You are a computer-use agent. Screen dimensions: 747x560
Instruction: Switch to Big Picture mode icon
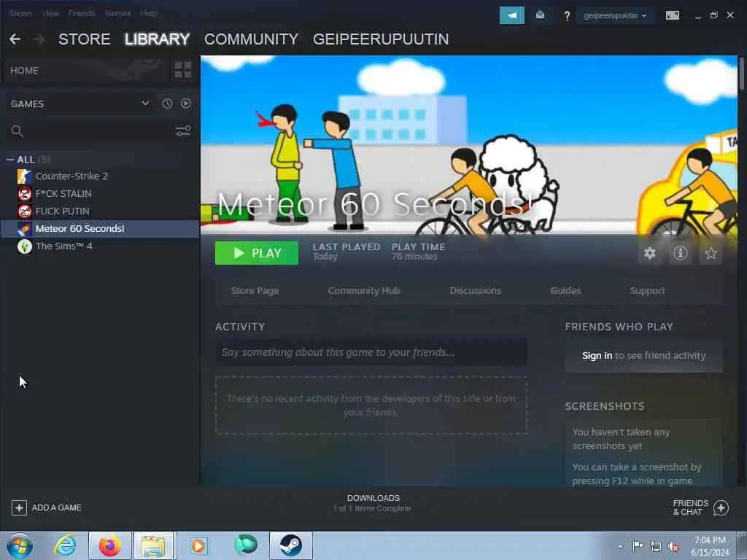pyautogui.click(x=672, y=15)
